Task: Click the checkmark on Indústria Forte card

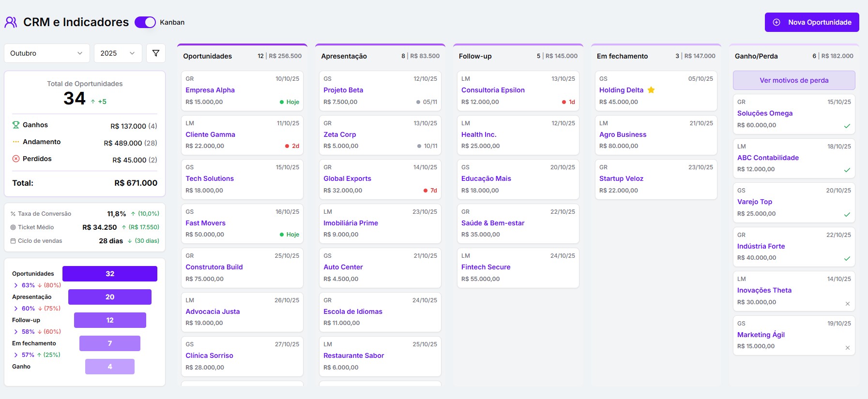Action: (847, 259)
